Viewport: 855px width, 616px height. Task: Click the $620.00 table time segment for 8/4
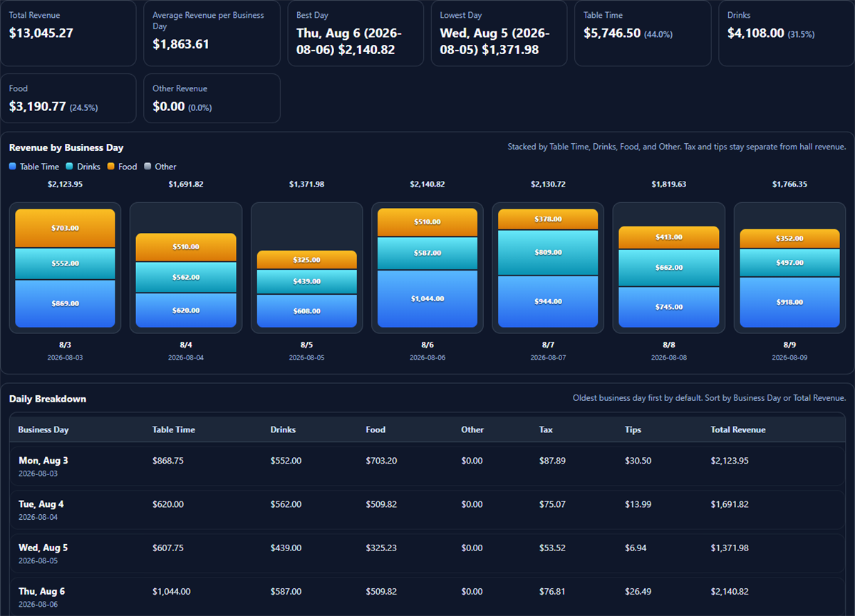(186, 310)
